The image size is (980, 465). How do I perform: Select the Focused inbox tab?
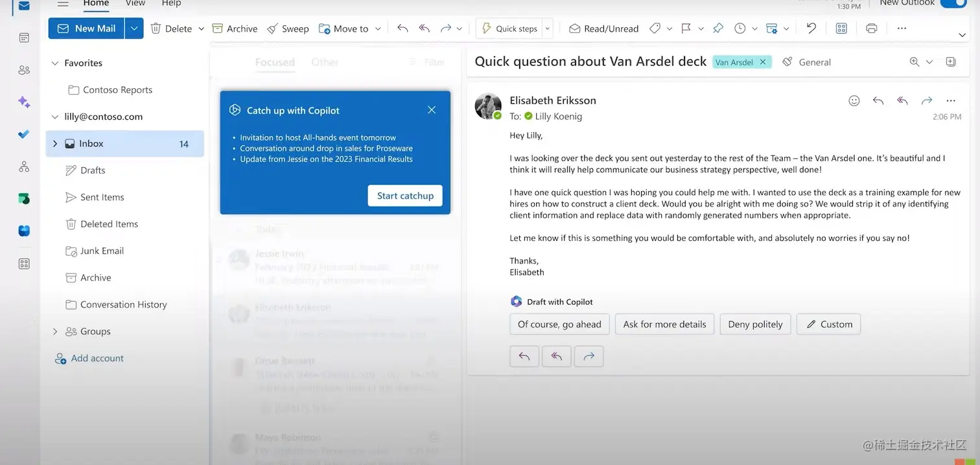point(275,62)
